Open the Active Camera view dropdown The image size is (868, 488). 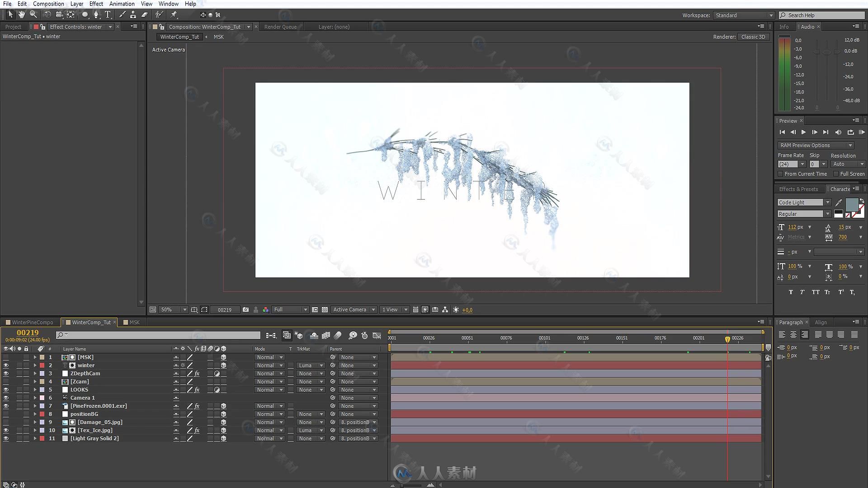click(x=354, y=310)
